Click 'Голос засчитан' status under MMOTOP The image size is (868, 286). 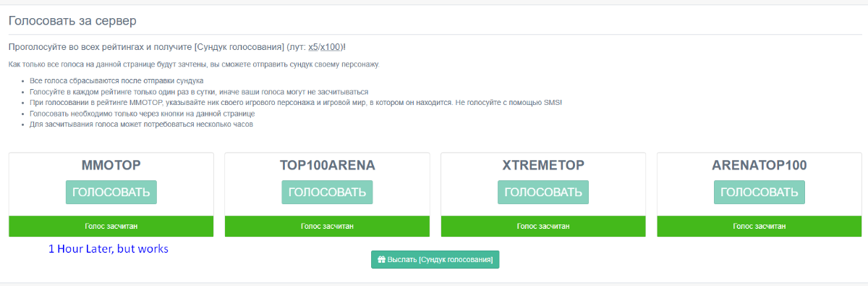tap(111, 226)
